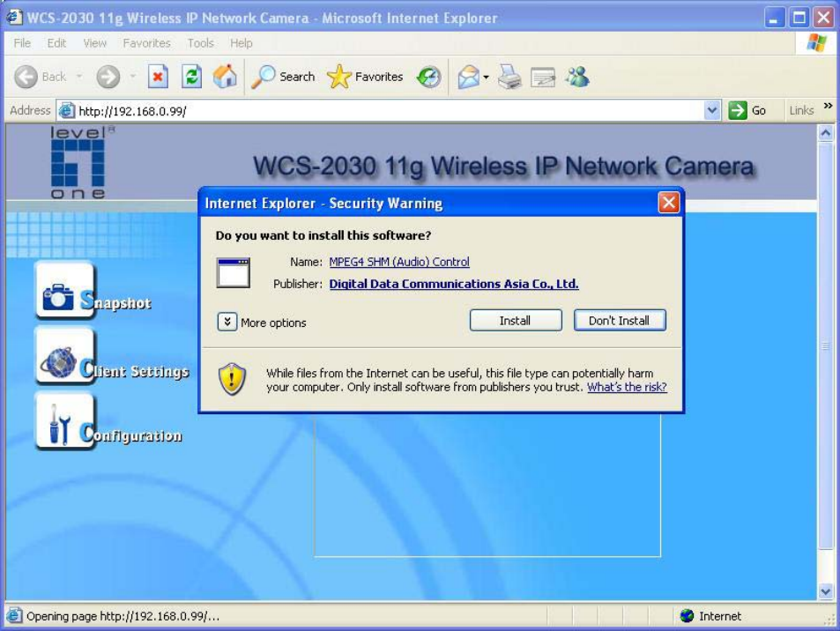
Task: Click the page icon in Address bar
Action: coord(66,111)
